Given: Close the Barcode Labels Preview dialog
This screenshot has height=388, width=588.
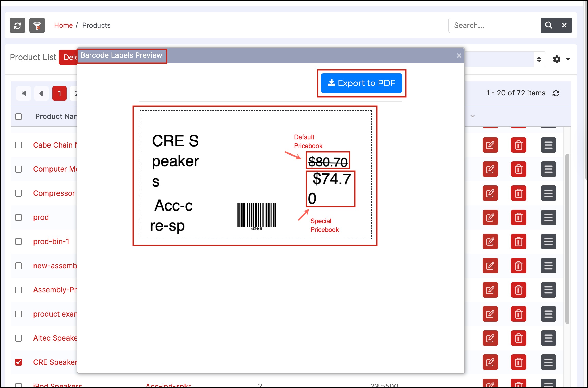Looking at the screenshot, I should point(459,55).
